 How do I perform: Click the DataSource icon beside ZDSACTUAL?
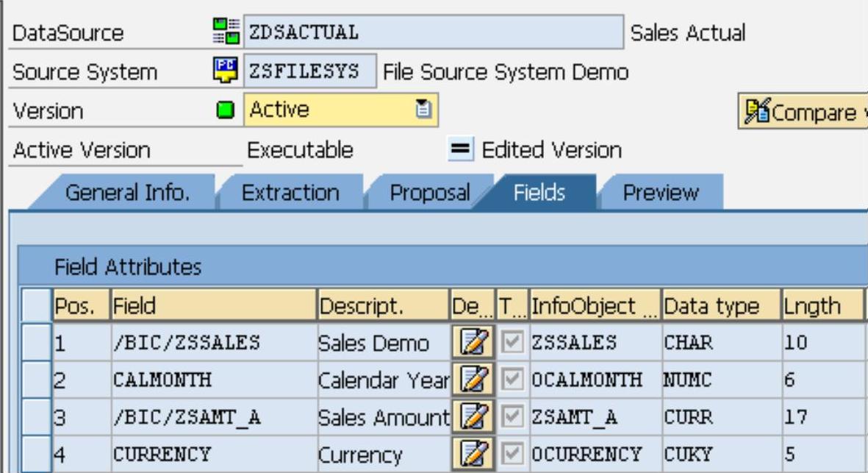220,33
